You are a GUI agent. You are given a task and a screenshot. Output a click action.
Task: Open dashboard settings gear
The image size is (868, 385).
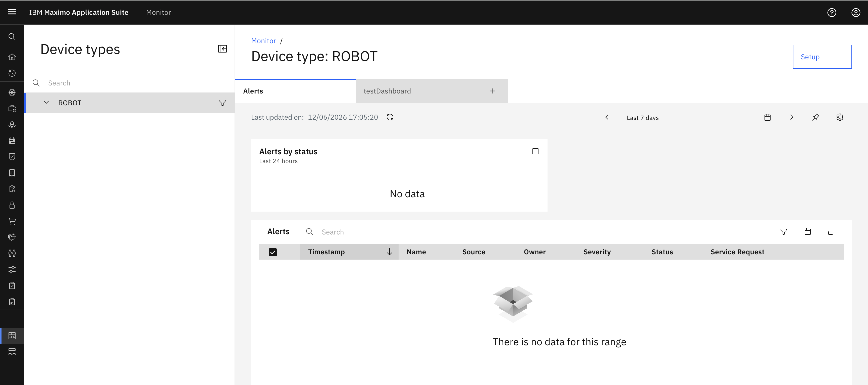840,117
